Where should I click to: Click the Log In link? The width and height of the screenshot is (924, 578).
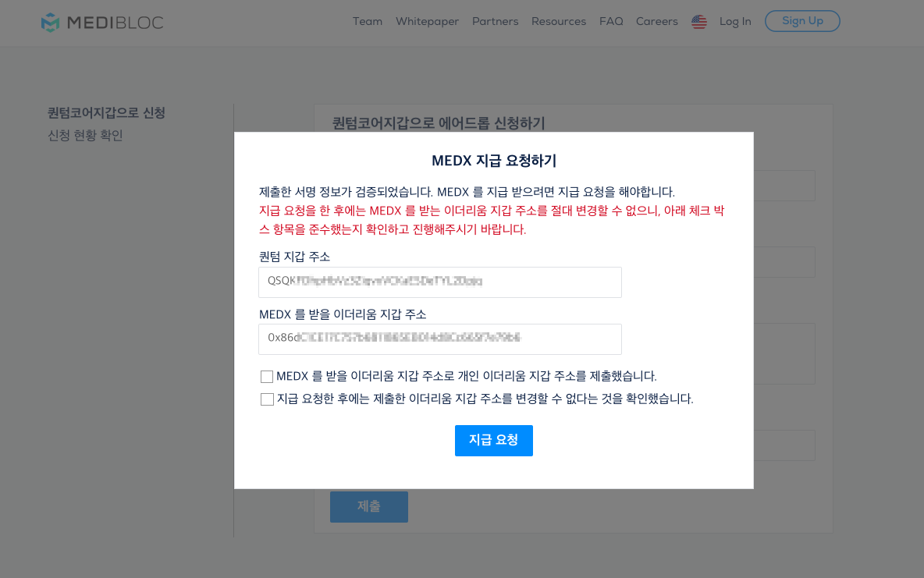[735, 21]
